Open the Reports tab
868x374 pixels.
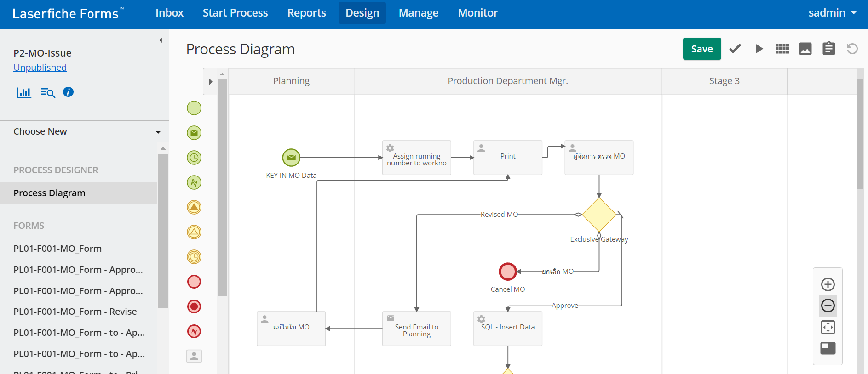pyautogui.click(x=307, y=13)
